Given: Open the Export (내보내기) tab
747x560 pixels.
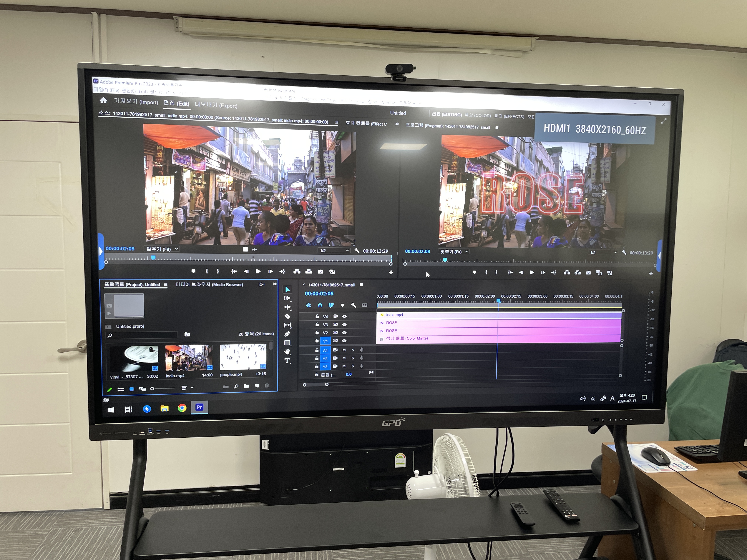Looking at the screenshot, I should pyautogui.click(x=216, y=105).
